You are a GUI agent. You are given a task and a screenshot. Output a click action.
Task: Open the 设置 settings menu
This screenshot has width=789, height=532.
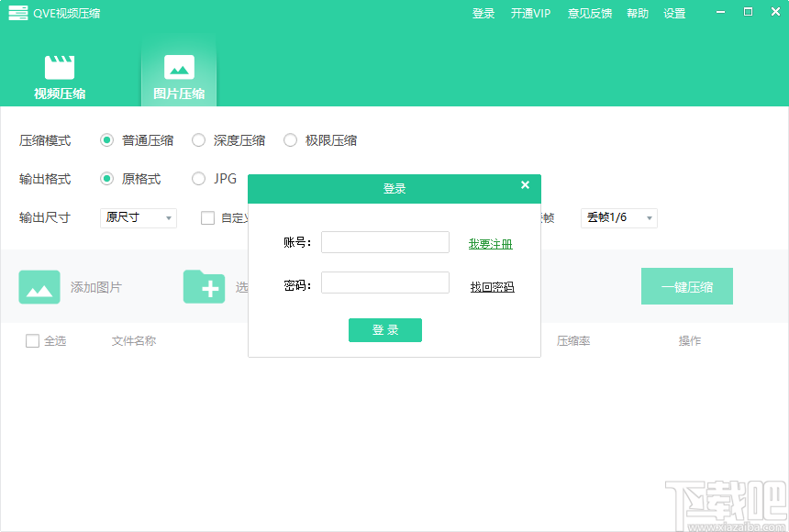(674, 13)
